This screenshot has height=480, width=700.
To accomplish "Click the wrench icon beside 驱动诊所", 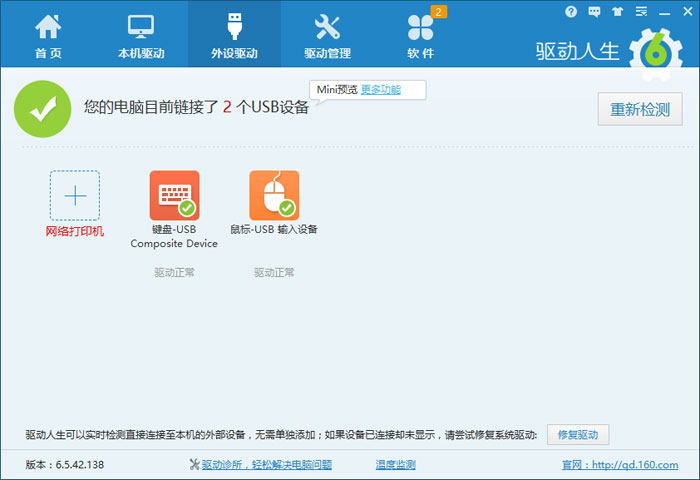I will point(194,465).
